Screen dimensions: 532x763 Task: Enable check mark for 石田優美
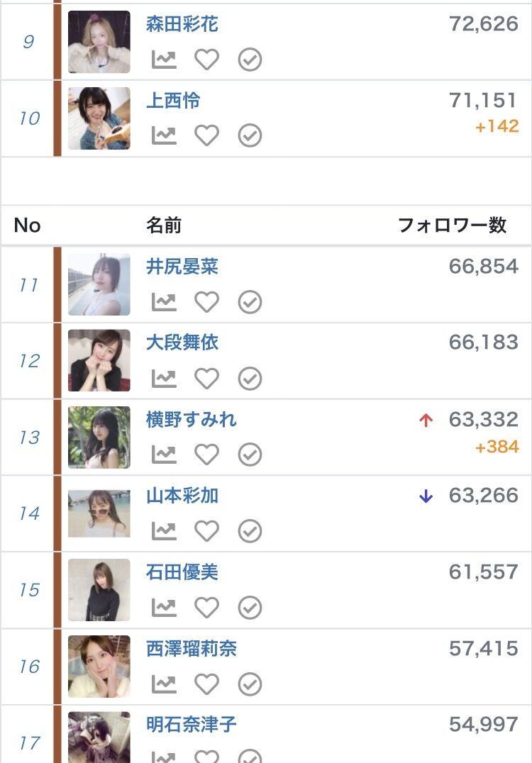[x=250, y=607]
